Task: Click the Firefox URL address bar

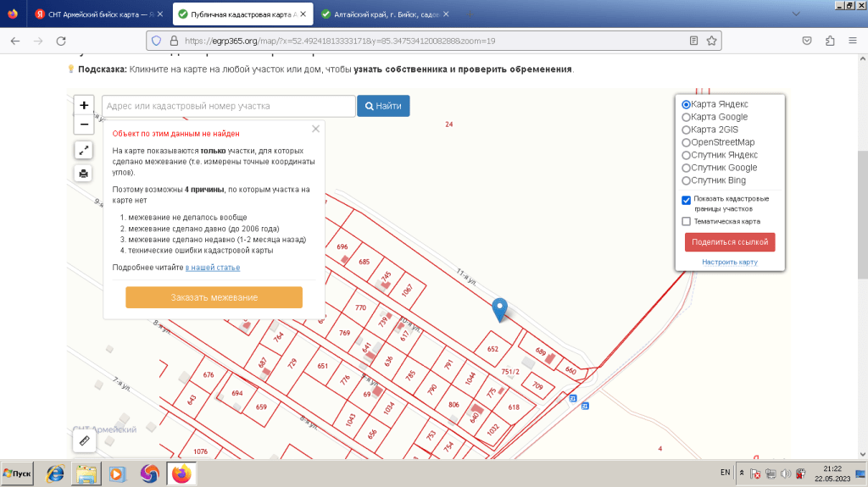Action: click(x=431, y=41)
